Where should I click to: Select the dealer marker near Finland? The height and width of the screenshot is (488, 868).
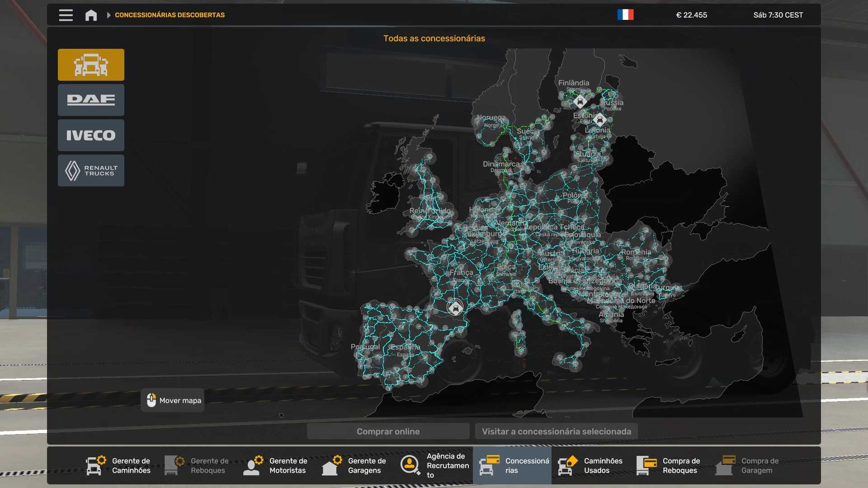point(580,102)
